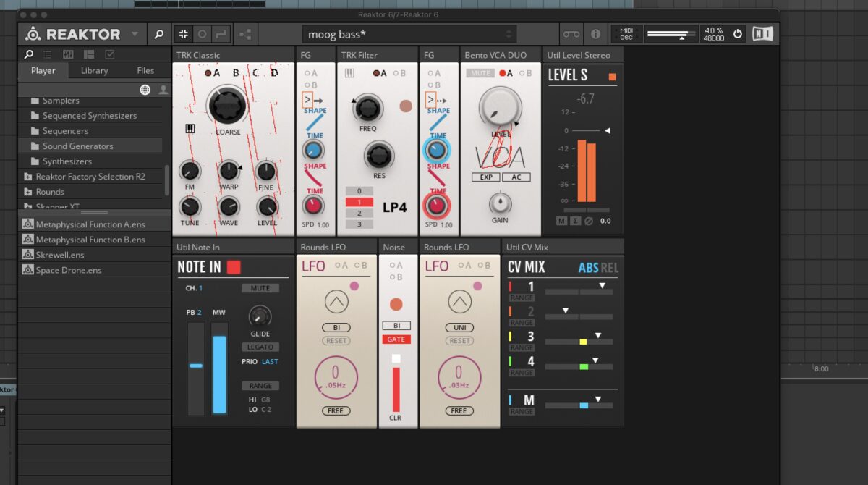
Task: Open the panel sets icon in the sidebar
Action: click(x=89, y=54)
